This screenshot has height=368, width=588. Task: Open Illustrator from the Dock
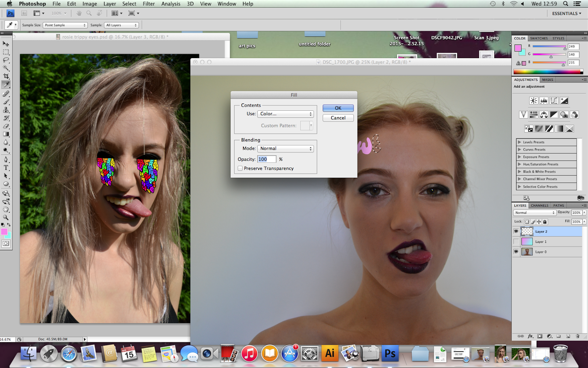[x=330, y=354]
